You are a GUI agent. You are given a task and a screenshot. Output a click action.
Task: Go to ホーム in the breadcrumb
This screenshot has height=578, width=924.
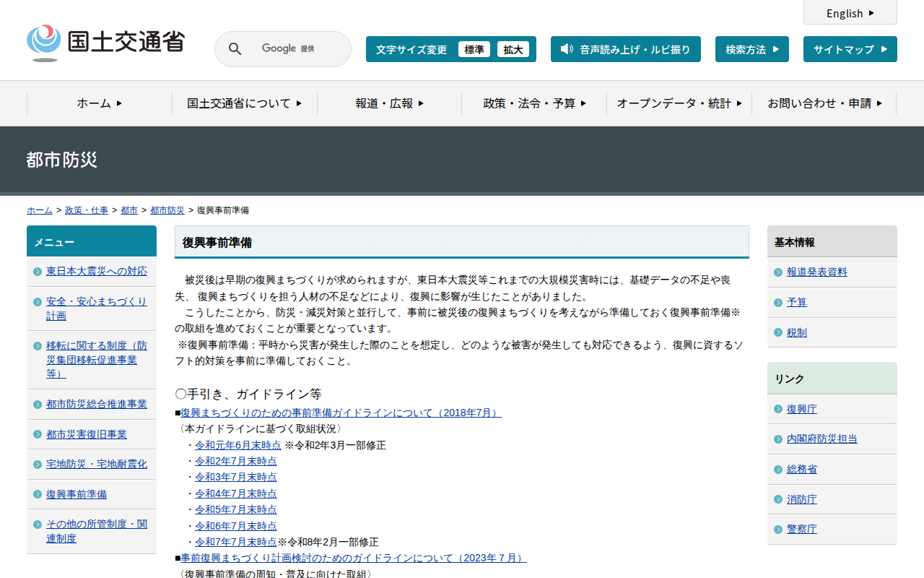pyautogui.click(x=40, y=210)
